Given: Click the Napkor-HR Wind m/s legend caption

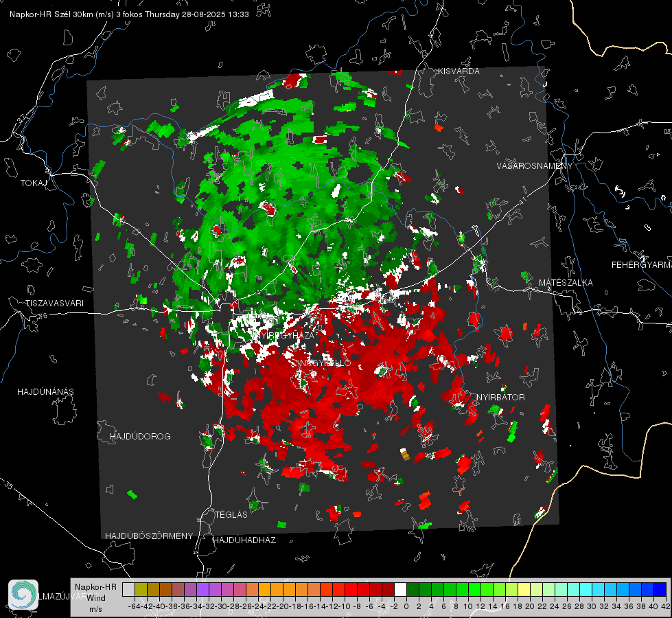Looking at the screenshot, I should tap(95, 598).
